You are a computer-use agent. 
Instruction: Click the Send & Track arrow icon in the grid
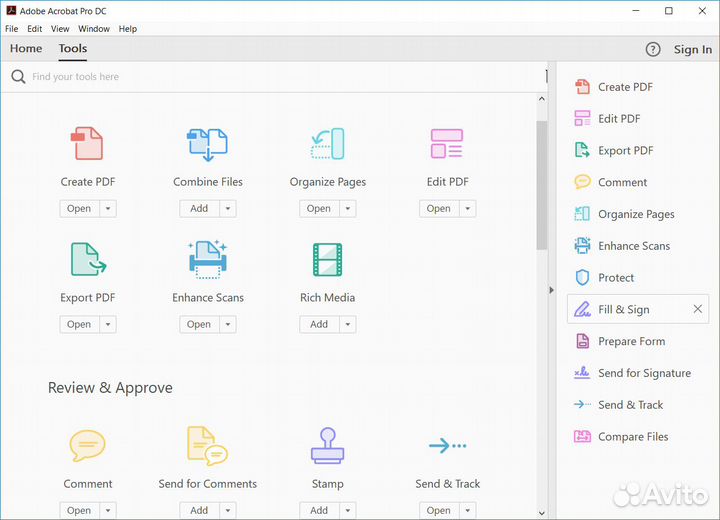click(x=448, y=445)
